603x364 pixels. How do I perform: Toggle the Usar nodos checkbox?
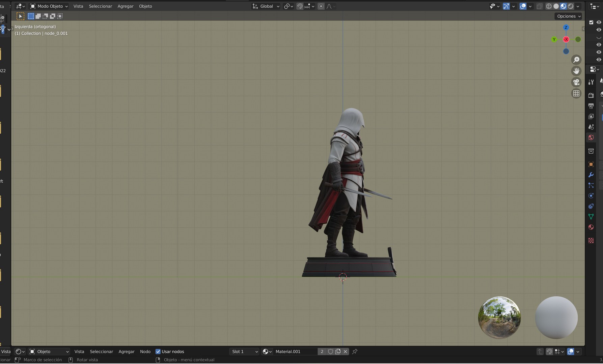click(x=158, y=352)
